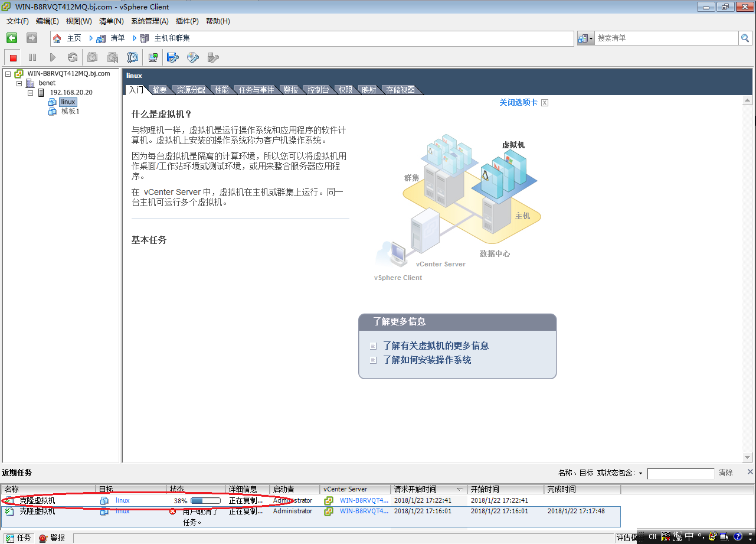Switch to the 资源分配 tab
Screen dimensions: 756x544
(191, 90)
